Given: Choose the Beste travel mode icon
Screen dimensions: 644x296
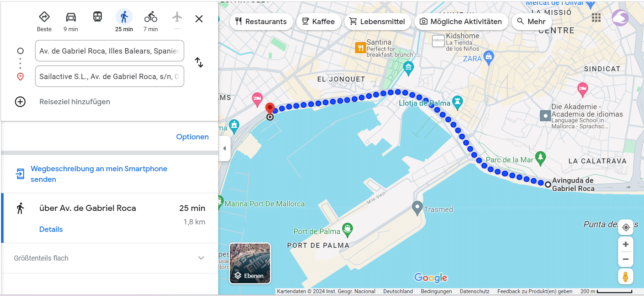Looking at the screenshot, I should [44, 17].
